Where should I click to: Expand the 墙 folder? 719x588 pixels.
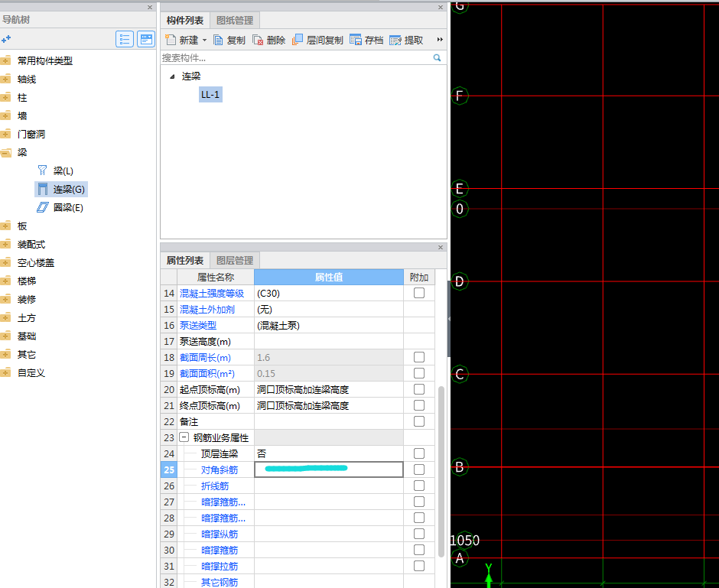[x=5, y=115]
